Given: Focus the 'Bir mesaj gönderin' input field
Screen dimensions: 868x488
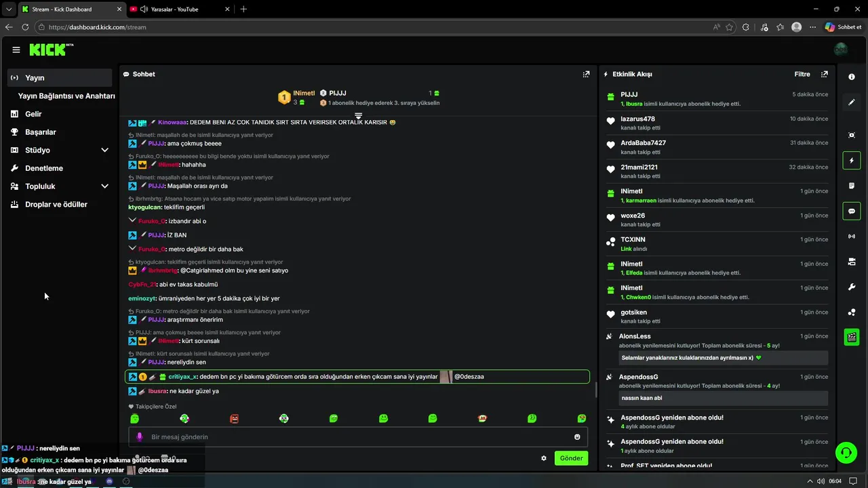Looking at the screenshot, I should (x=358, y=437).
